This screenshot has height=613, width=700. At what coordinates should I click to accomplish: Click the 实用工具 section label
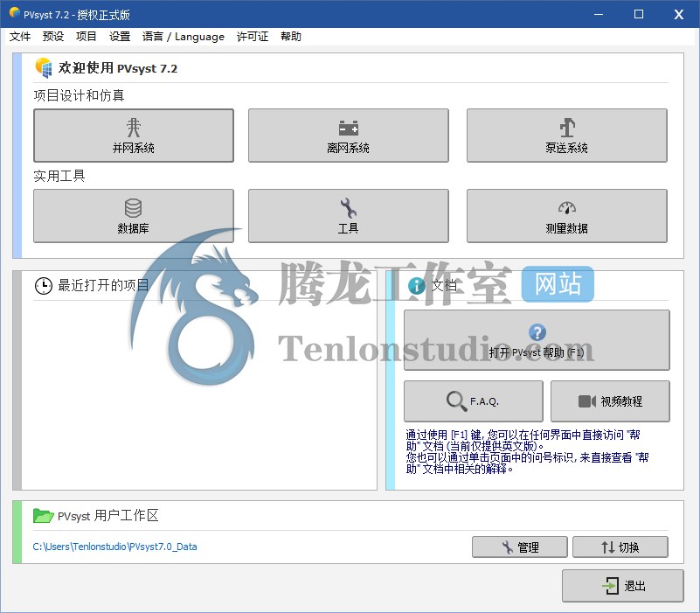pyautogui.click(x=59, y=176)
